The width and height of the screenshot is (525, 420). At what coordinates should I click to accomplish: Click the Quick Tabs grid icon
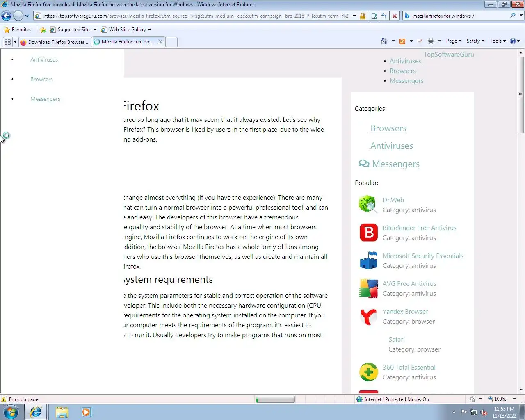point(7,42)
